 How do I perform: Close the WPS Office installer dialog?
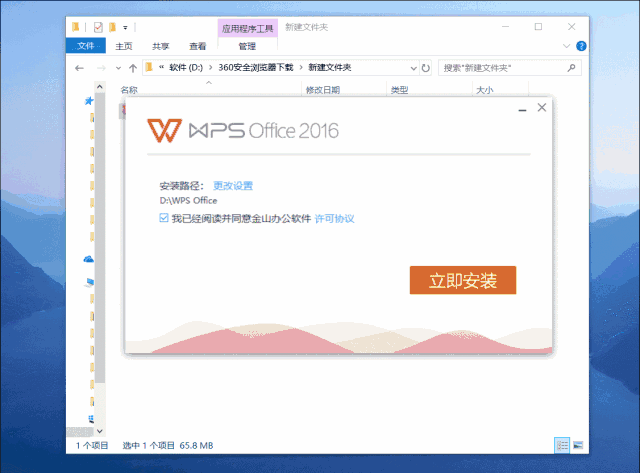[x=542, y=107]
